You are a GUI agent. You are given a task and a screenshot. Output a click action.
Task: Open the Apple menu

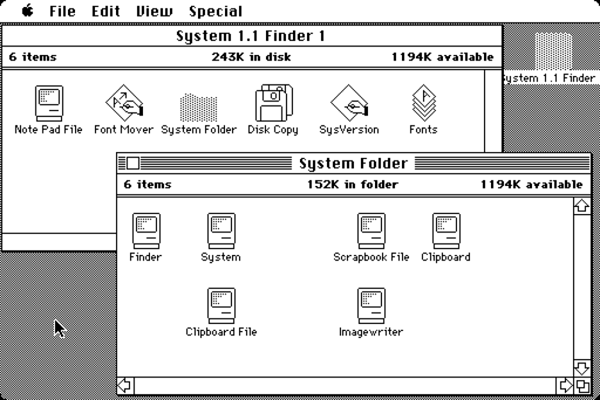point(28,11)
